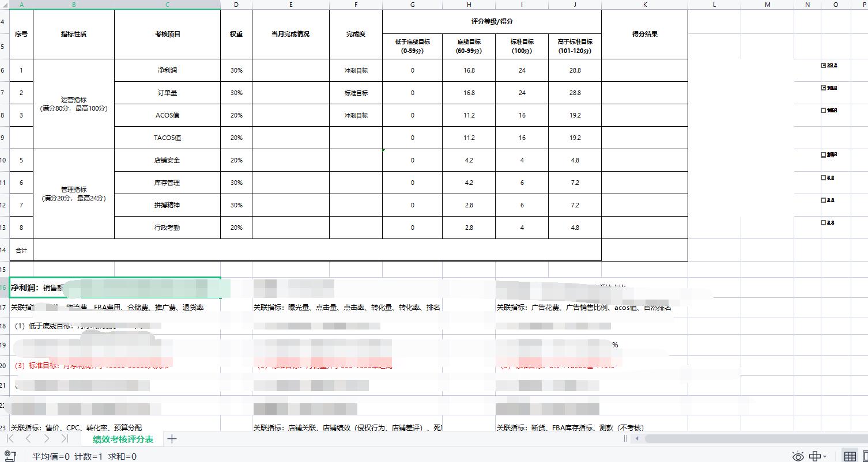The width and height of the screenshot is (868, 462).
Task: Jump to the first sheet tab arrow
Action: [x=10, y=438]
